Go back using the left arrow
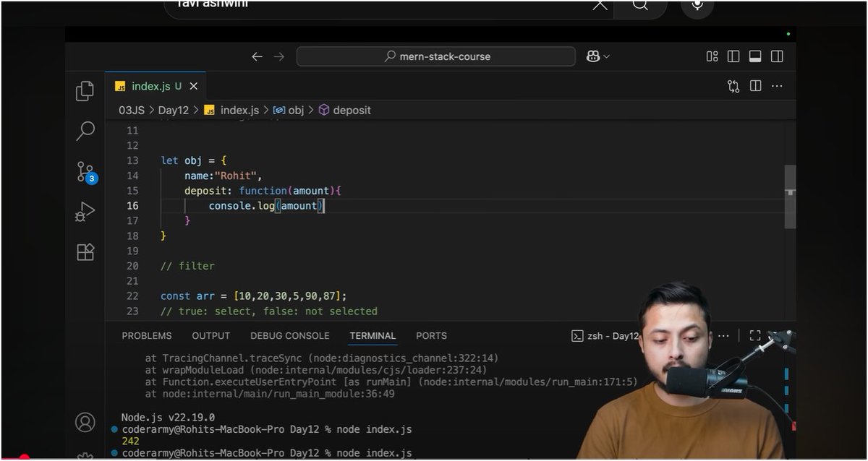 [x=257, y=56]
